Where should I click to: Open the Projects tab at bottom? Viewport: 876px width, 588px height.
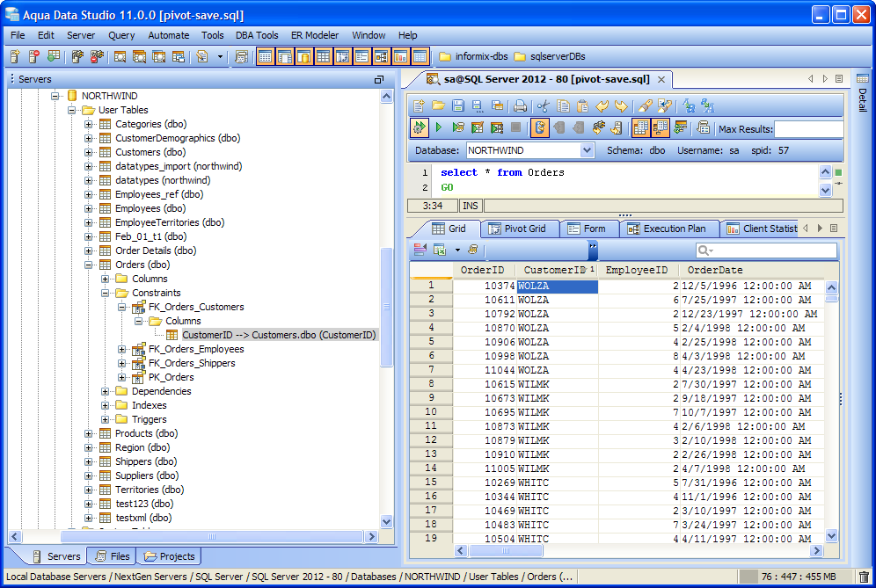pyautogui.click(x=170, y=556)
